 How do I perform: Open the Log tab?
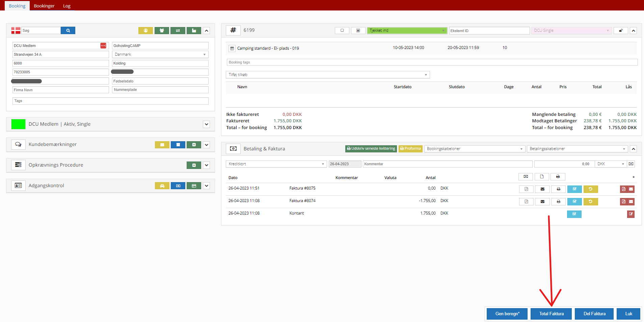[x=67, y=6]
